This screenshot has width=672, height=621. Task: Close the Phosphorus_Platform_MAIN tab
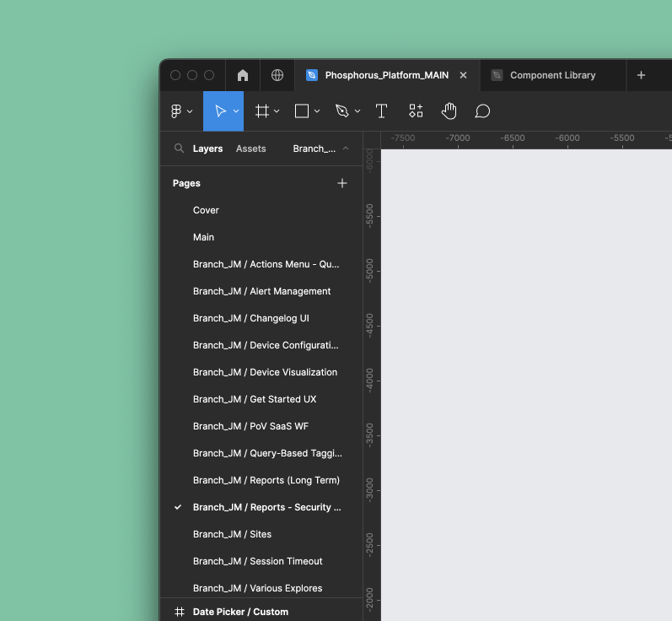[x=463, y=75]
